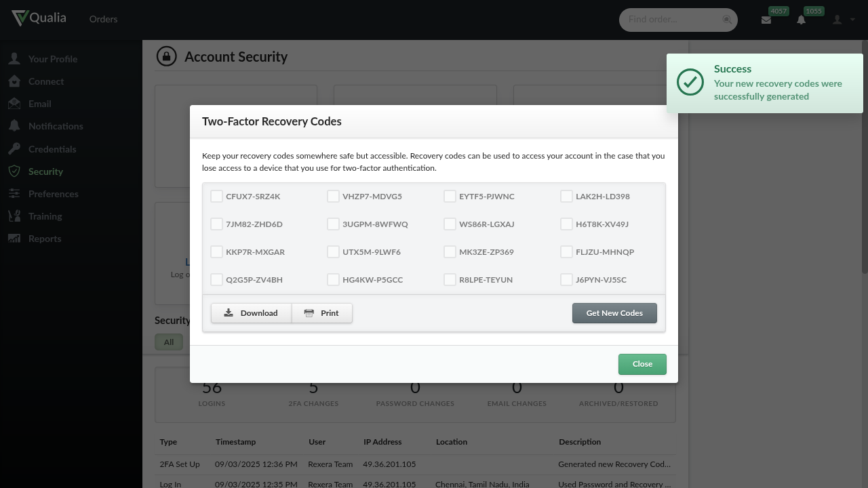Select the All filter tab
Screen dimensions: 868x488
click(169, 342)
